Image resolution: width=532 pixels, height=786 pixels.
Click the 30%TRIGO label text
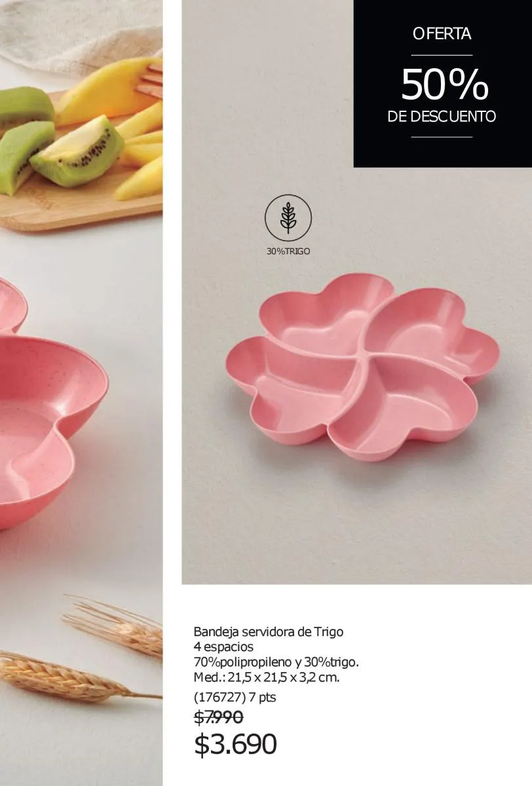click(288, 252)
